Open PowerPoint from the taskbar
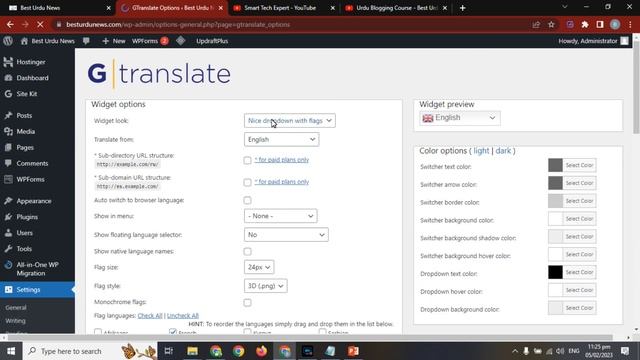 [353, 351]
